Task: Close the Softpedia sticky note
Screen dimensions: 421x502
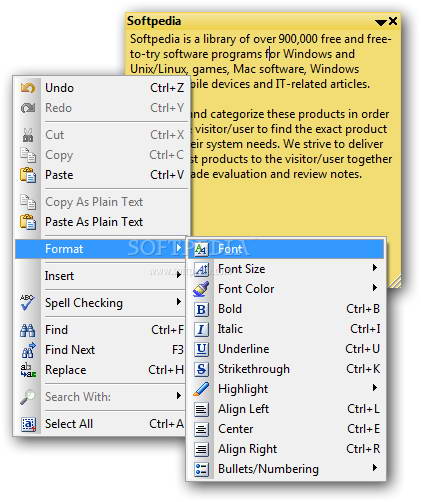Action: coord(393,21)
